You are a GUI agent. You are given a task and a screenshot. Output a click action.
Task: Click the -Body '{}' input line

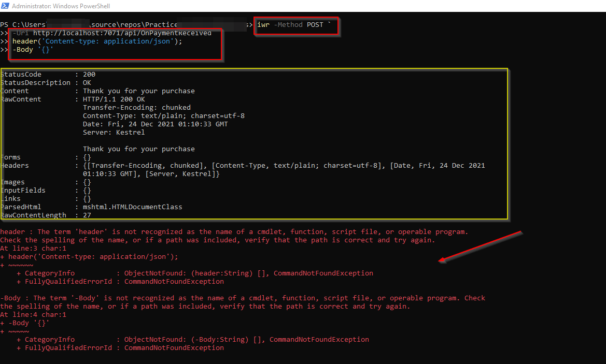pos(33,50)
